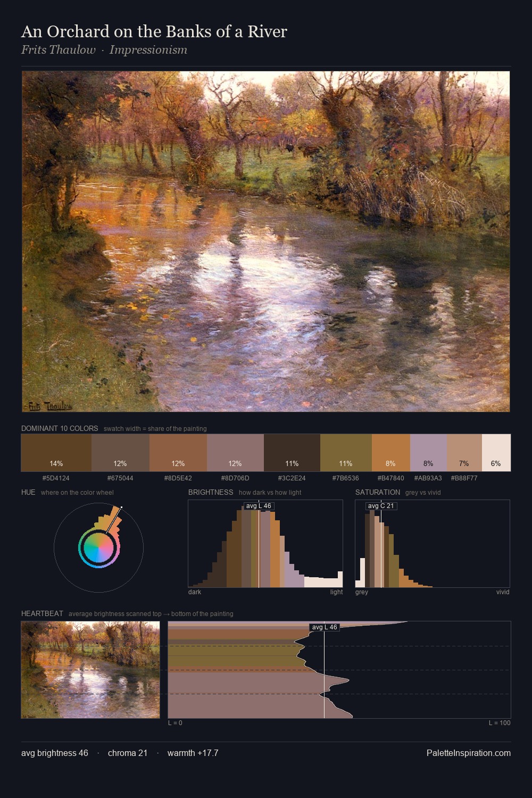Click the hex code #8D706D text

click(235, 478)
